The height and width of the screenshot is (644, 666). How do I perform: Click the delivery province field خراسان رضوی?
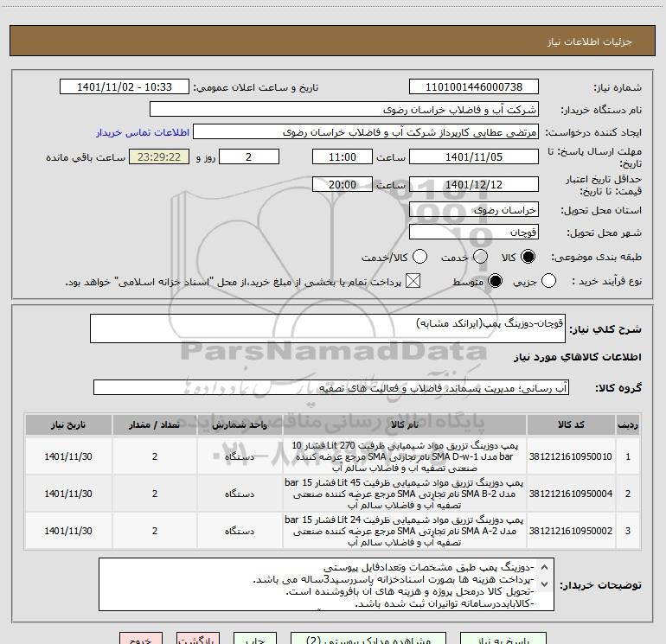pyautogui.click(x=474, y=210)
